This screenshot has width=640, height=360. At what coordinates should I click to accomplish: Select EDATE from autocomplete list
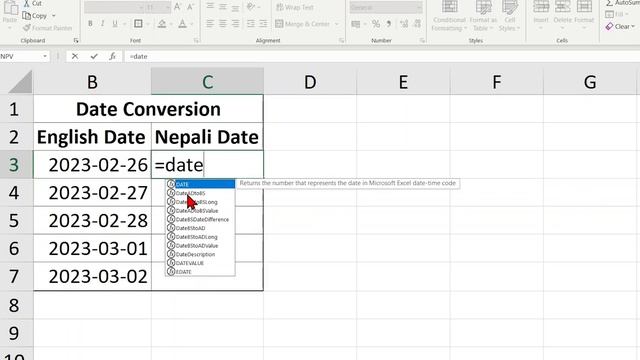click(x=200, y=272)
